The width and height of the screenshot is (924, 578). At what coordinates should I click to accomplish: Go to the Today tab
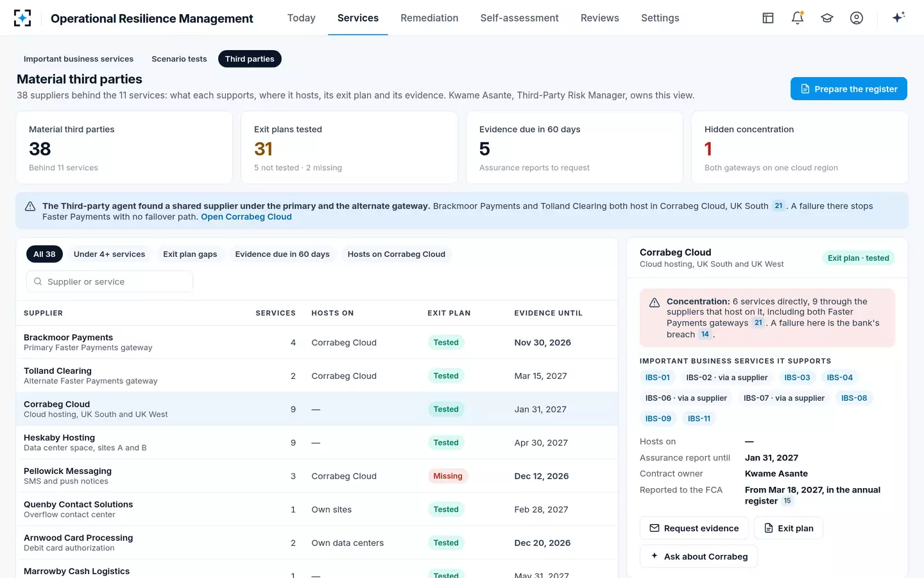pyautogui.click(x=302, y=18)
